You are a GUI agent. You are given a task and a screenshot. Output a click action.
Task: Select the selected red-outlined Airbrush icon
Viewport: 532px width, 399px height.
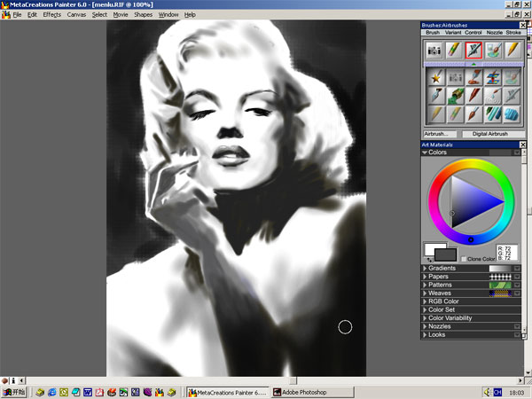tap(473, 51)
